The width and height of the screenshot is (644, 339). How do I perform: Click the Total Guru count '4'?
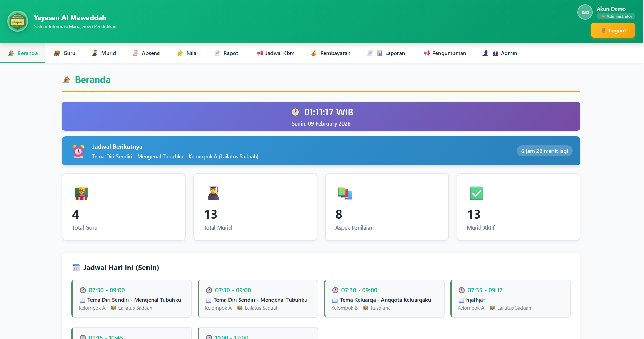point(75,215)
